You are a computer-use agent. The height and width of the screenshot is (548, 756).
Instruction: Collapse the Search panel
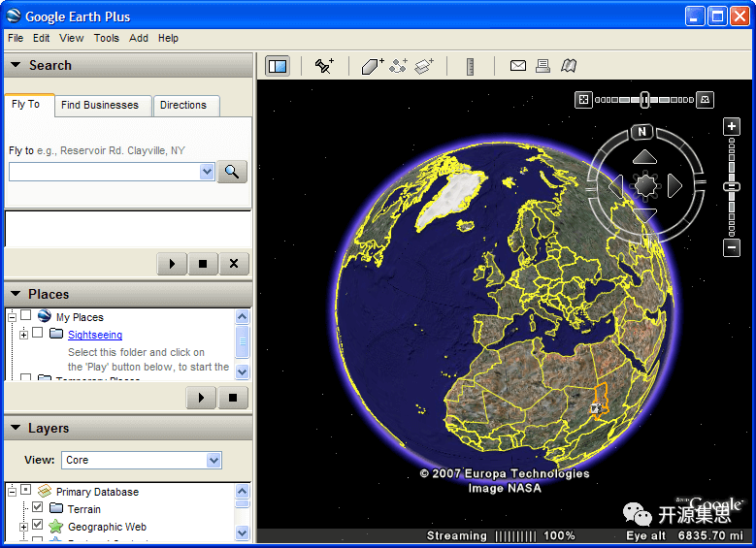tap(16, 65)
